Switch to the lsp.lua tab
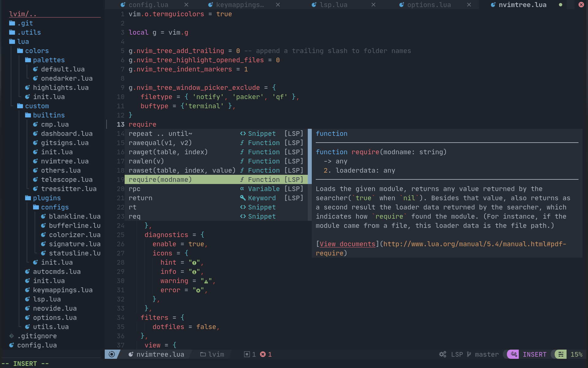The image size is (588, 368). (333, 5)
